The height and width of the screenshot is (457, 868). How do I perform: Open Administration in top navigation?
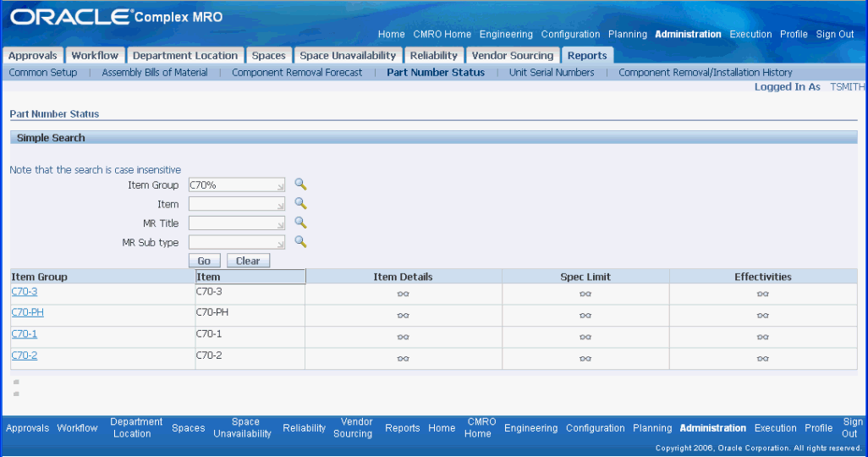click(688, 35)
